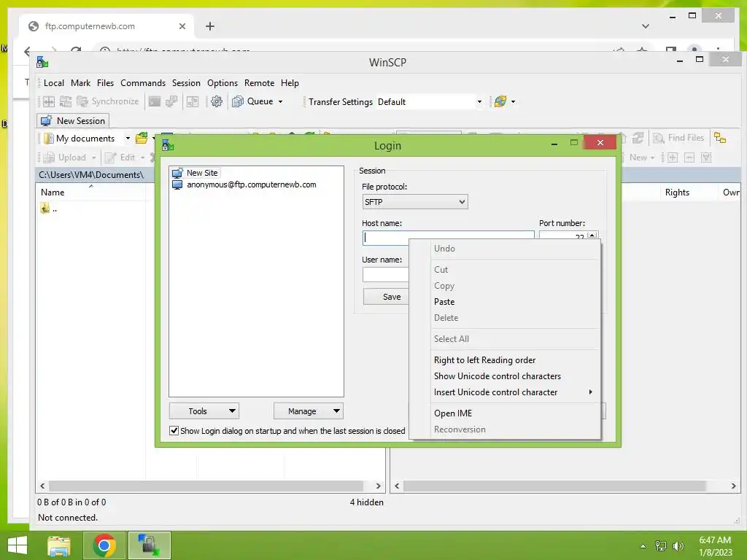Click the remote refresh icon beside Find Files

638,138
